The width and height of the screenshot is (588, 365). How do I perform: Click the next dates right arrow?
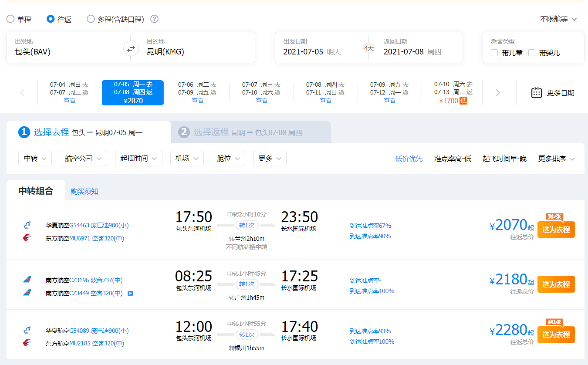tap(498, 93)
